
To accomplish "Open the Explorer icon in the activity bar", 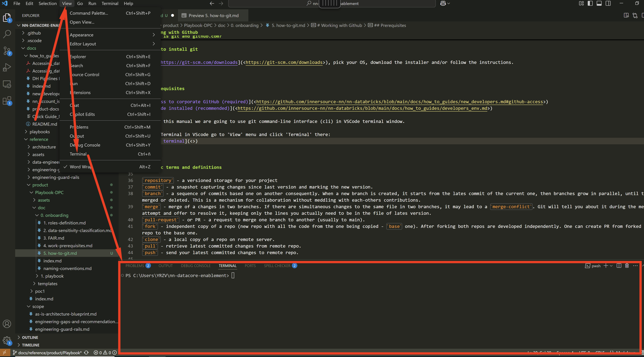I will [7, 18].
